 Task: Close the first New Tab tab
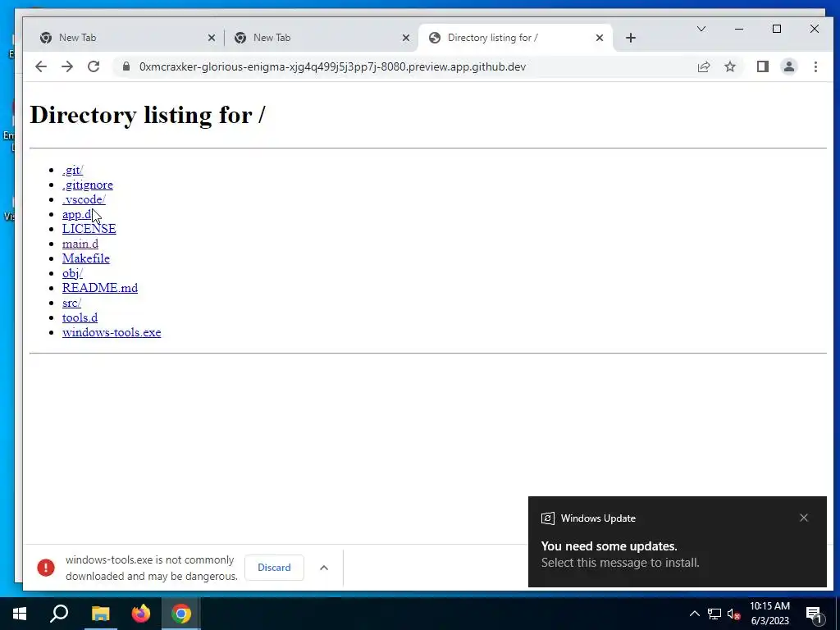click(x=212, y=38)
